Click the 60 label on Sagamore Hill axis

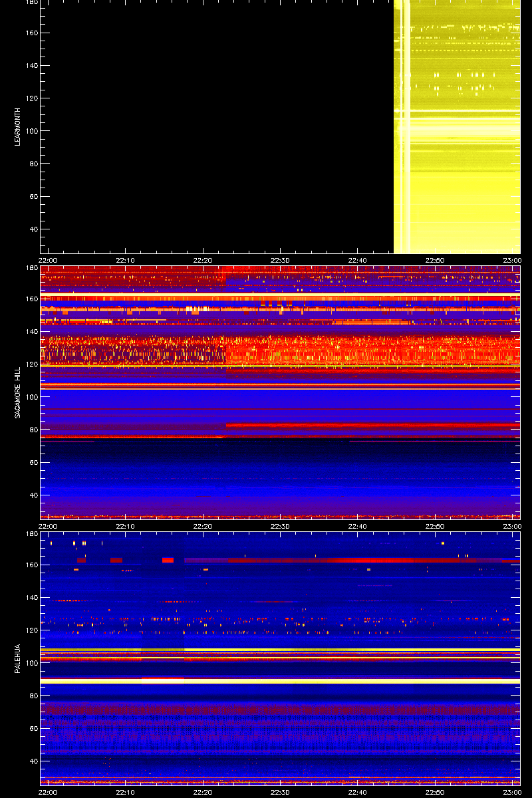point(33,463)
